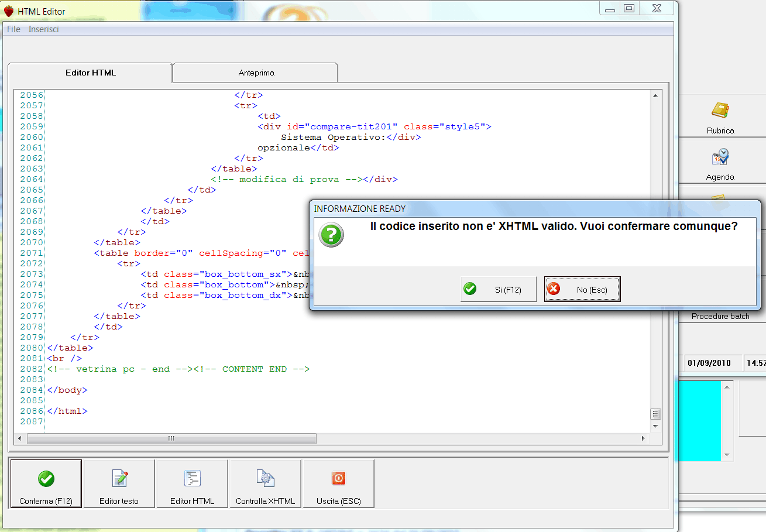Click the cyan panel's scrollbar up arrow
Image resolution: width=766 pixels, height=532 pixels.
pos(727,387)
